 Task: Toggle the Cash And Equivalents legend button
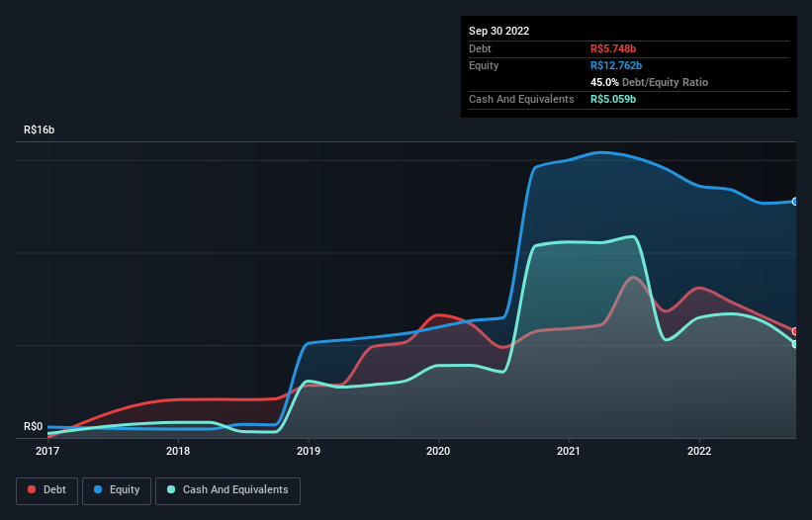[x=227, y=490]
